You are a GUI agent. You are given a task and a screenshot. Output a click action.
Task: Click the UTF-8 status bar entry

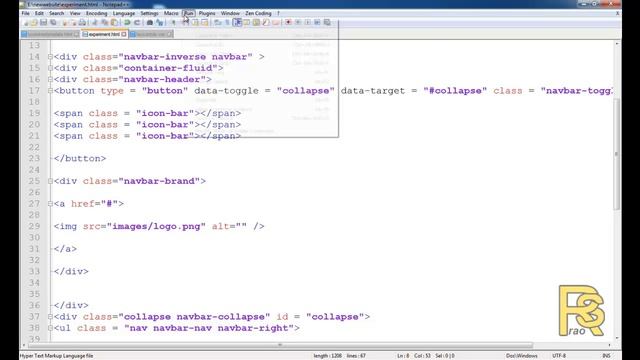point(559,356)
